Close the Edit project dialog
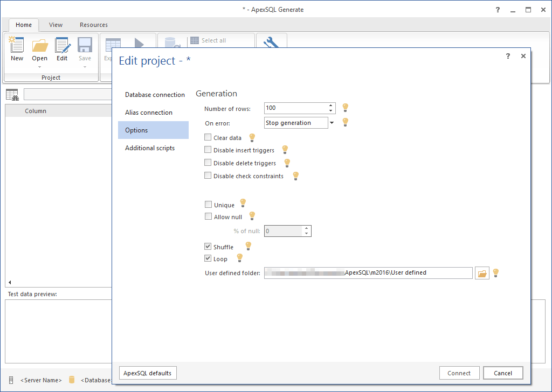 (x=523, y=56)
